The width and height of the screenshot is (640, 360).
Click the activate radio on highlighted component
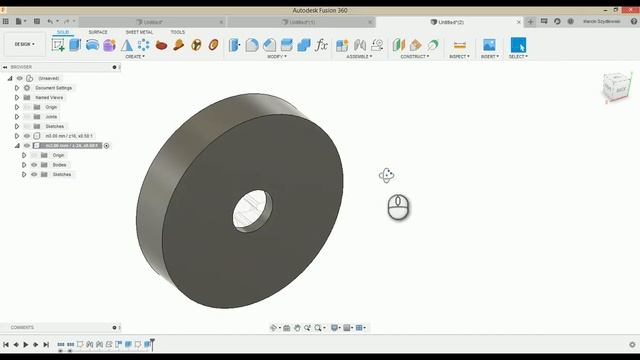click(x=107, y=146)
